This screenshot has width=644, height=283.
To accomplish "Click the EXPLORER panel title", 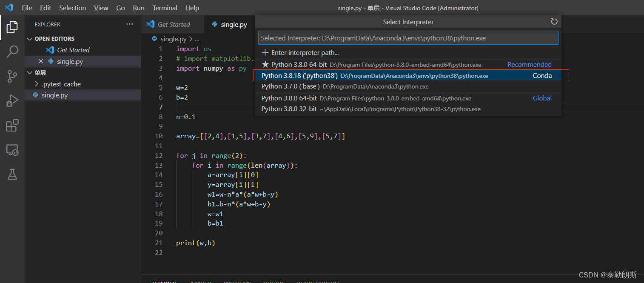I will coord(48,25).
